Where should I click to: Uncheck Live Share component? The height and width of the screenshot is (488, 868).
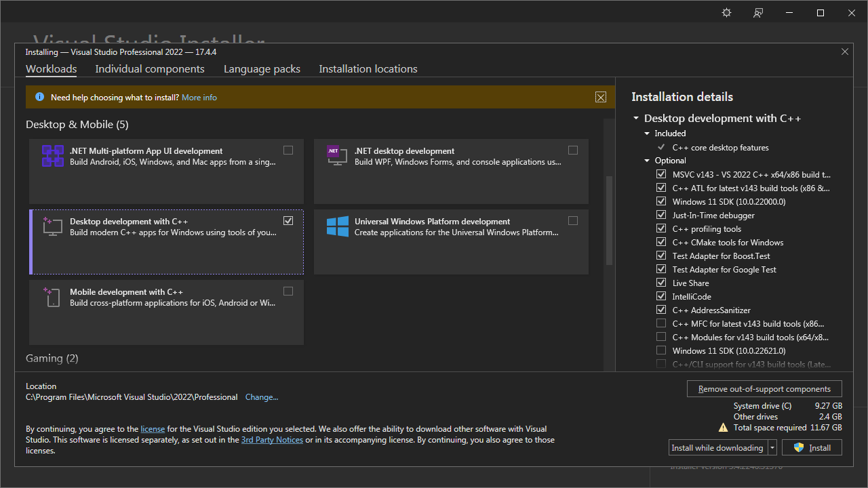661,283
